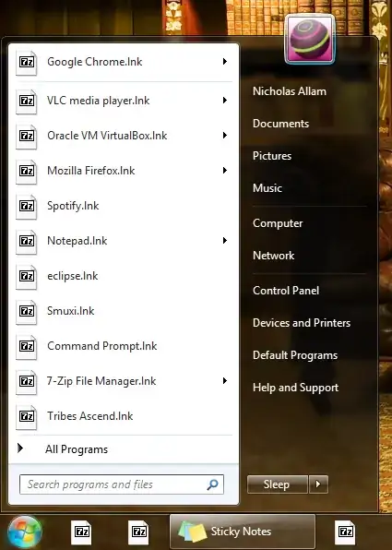392x550 pixels.
Task: Open Documents from Start menu
Action: click(x=280, y=124)
